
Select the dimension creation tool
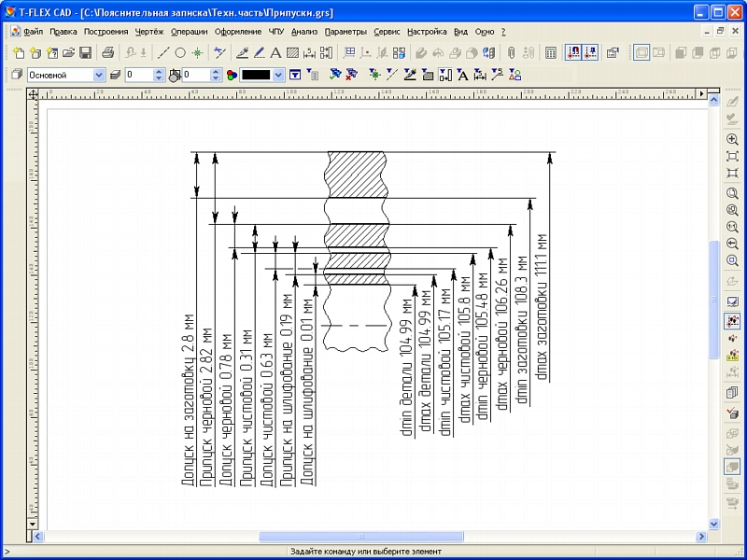tap(309, 53)
